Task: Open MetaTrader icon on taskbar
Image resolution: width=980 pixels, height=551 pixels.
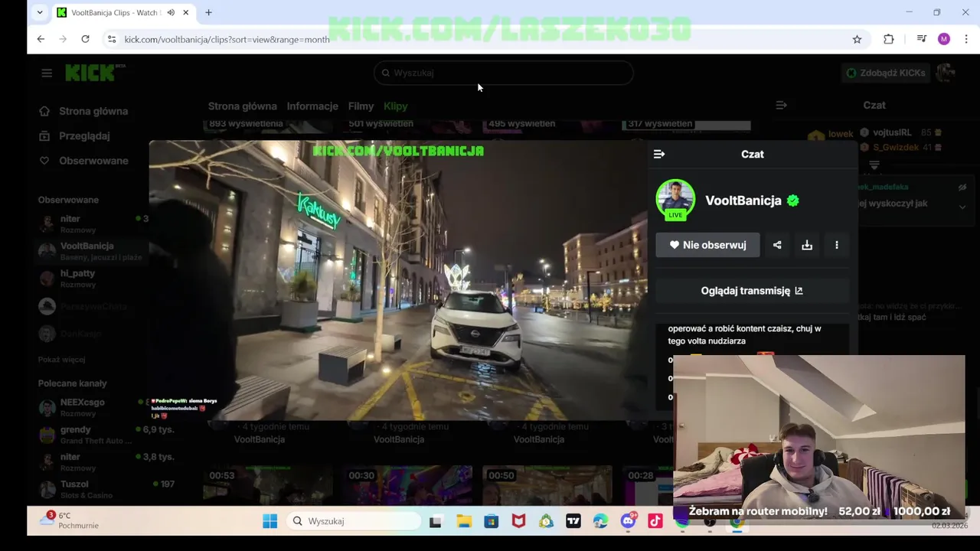Action: (546, 521)
